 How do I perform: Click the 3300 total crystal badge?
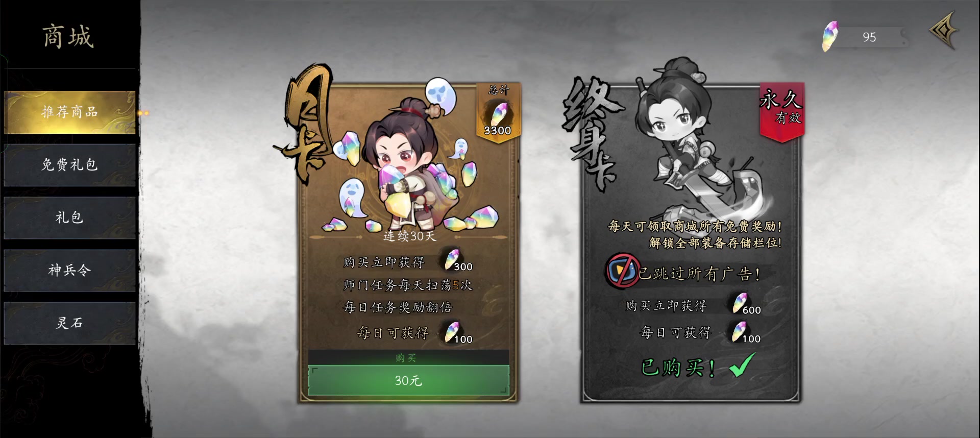498,111
